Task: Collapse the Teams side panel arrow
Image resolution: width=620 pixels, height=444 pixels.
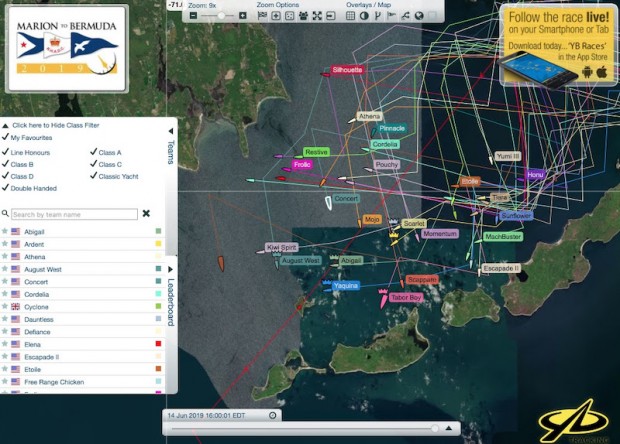Action: click(x=171, y=131)
